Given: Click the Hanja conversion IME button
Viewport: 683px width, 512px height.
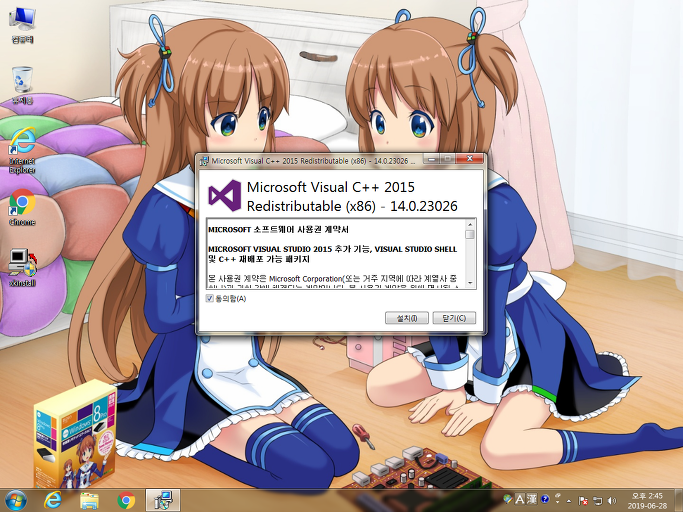Looking at the screenshot, I should coord(532,499).
